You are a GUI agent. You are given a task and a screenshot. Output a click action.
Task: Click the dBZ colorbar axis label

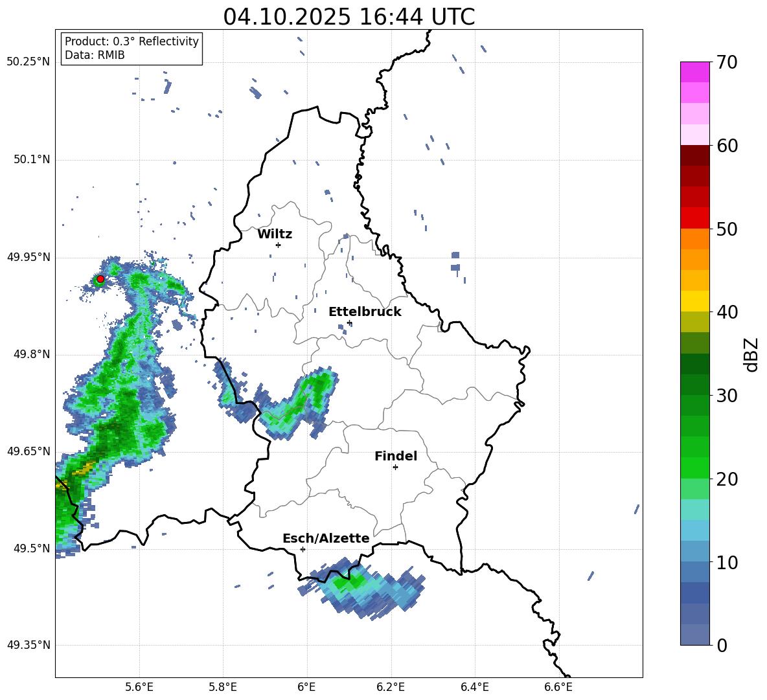click(x=752, y=354)
